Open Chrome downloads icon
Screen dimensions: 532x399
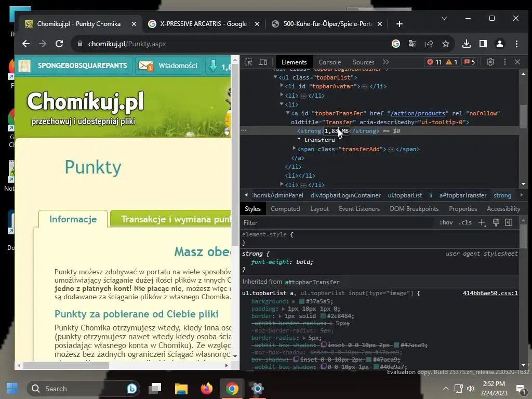467,44
